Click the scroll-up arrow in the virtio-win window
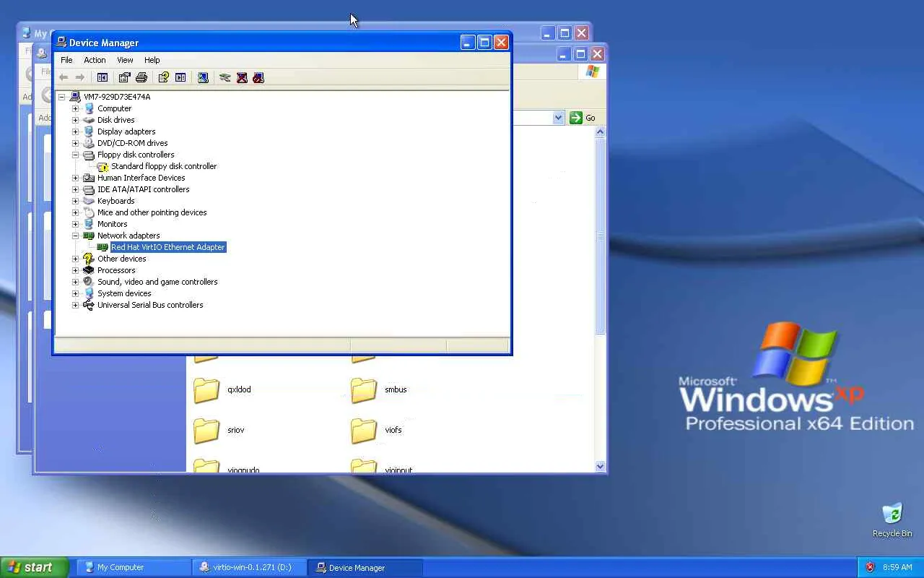The width and height of the screenshot is (924, 578). tap(600, 133)
